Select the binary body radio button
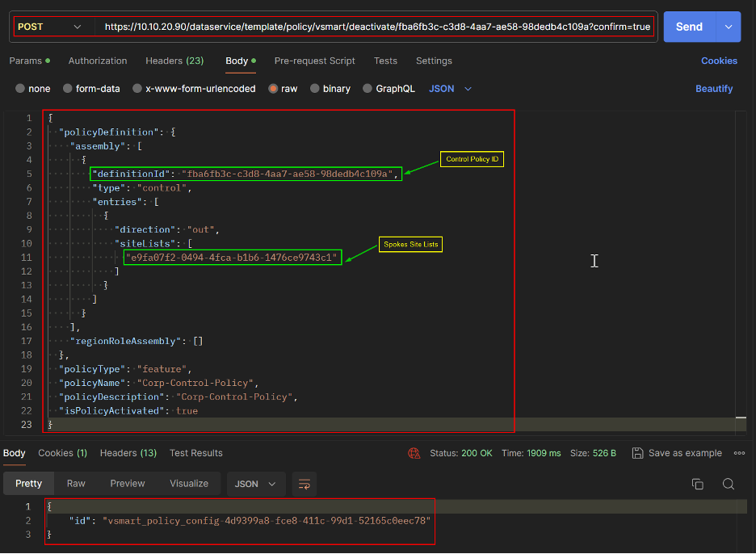Screen dimensions: 756x554 [x=315, y=89]
